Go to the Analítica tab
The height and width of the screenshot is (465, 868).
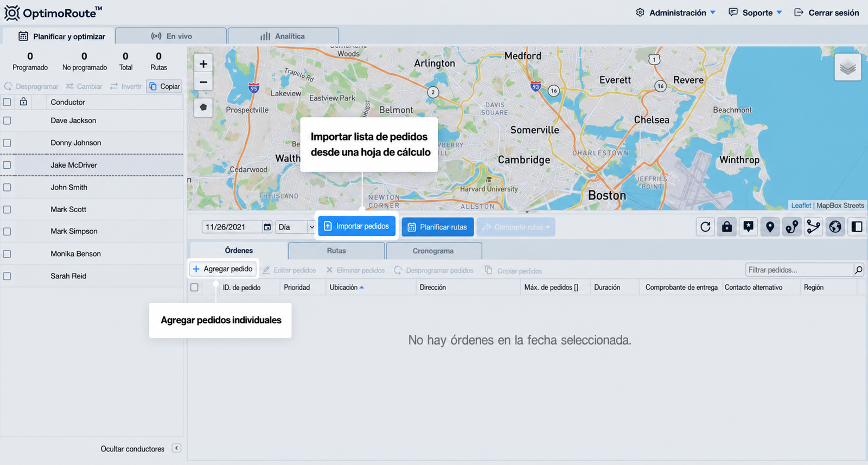(283, 36)
